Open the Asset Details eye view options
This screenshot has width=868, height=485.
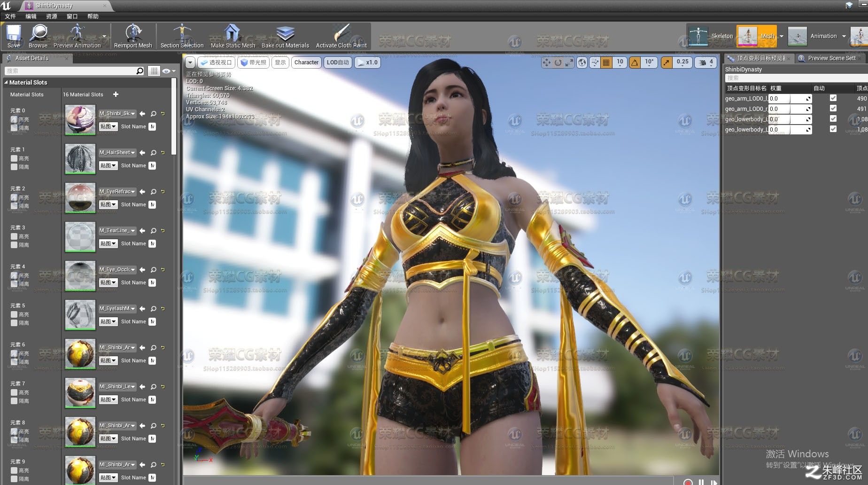168,71
